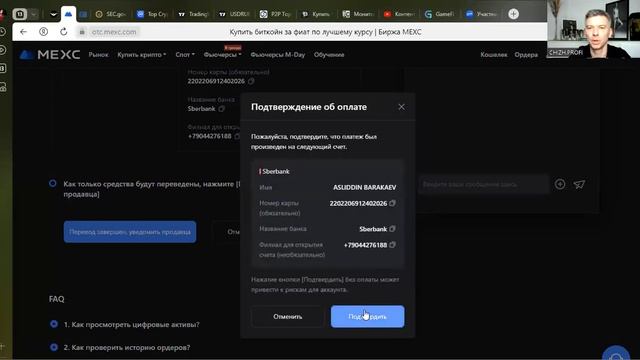The width and height of the screenshot is (640, 360).
Task: Open Фьючерсы M-Day menu item
Action: point(278,55)
